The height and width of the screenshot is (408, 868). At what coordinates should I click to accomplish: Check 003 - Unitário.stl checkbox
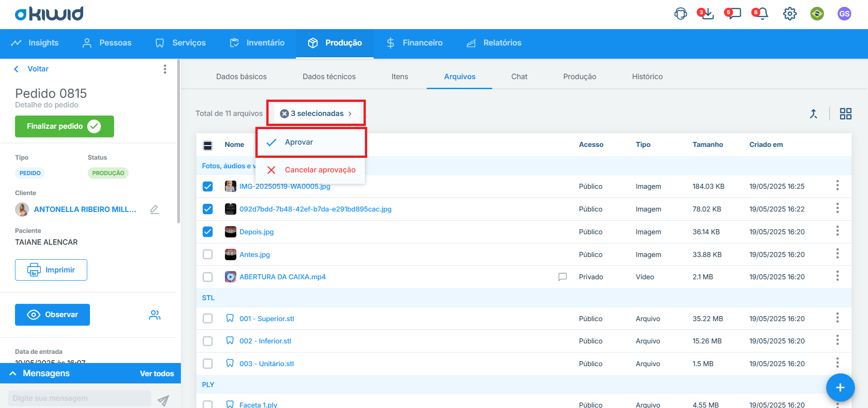click(x=208, y=364)
